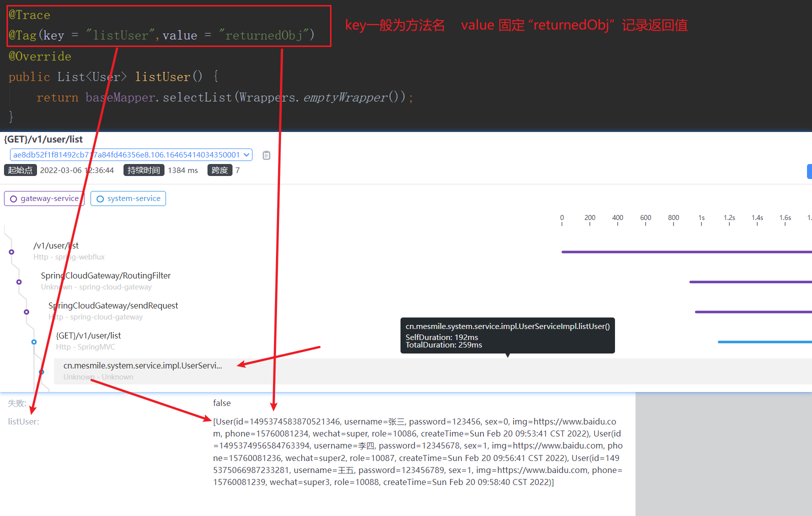Click the /v1/user/list root span node circle

[x=11, y=252]
